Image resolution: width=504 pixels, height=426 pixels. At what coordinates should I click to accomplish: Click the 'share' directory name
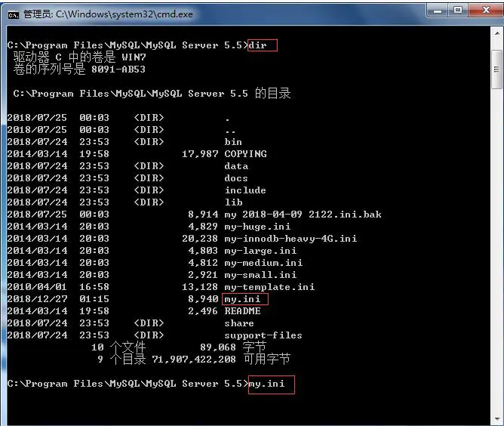pos(239,323)
